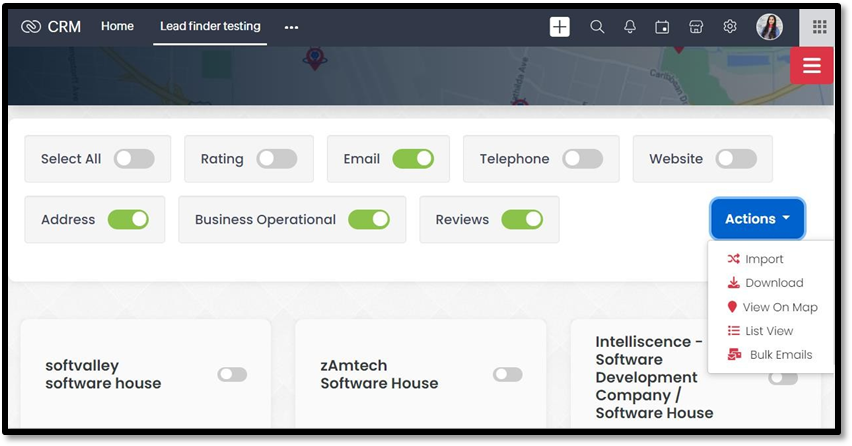Viewport: 852px width, 446px height.
Task: Click the Rating label
Action: point(222,159)
